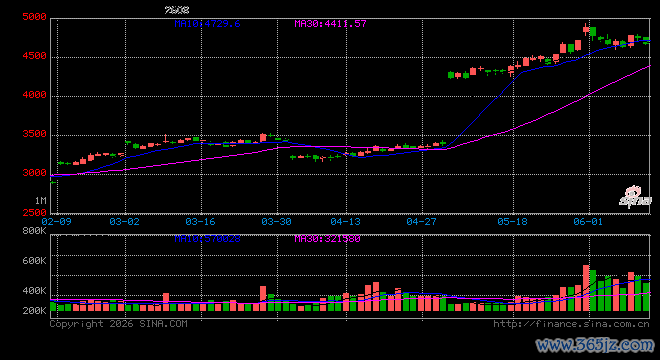Click the MA10:4729.6 price indicator label
The width and height of the screenshot is (660, 360).
click(207, 24)
